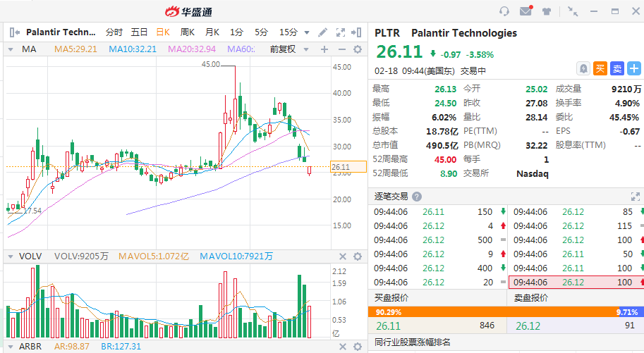Set price alert bell icon

[x=583, y=68]
